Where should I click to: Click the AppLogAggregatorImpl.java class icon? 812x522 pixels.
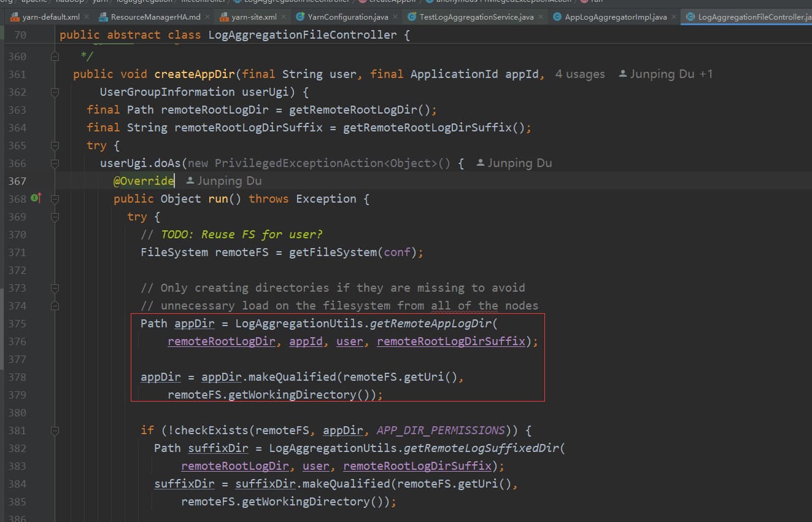557,17
